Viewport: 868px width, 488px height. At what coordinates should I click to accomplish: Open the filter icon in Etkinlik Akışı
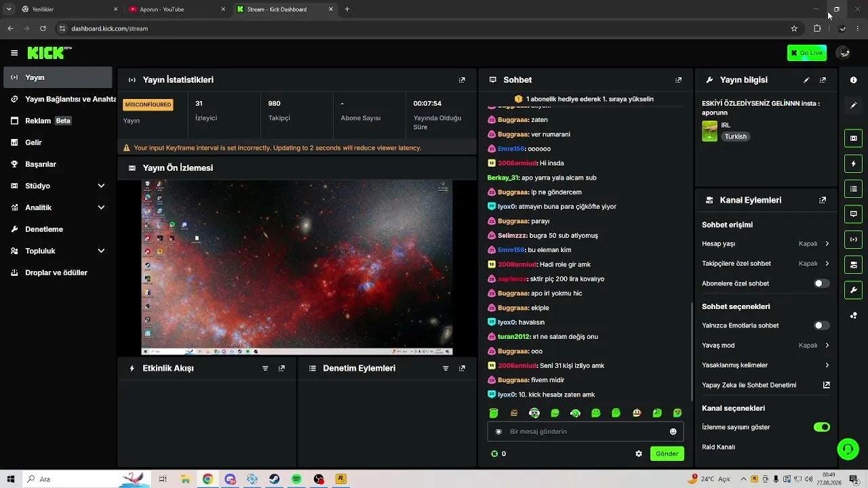(x=265, y=369)
